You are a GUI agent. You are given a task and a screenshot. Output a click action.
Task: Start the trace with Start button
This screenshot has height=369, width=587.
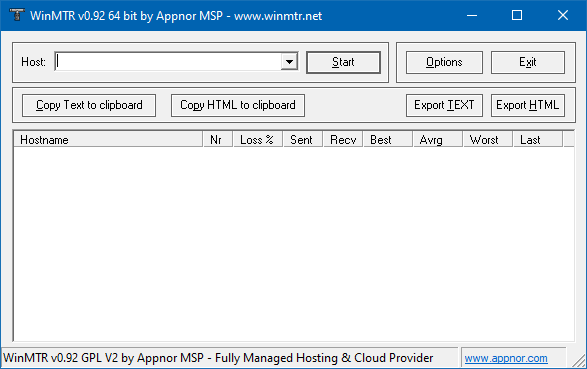(343, 62)
